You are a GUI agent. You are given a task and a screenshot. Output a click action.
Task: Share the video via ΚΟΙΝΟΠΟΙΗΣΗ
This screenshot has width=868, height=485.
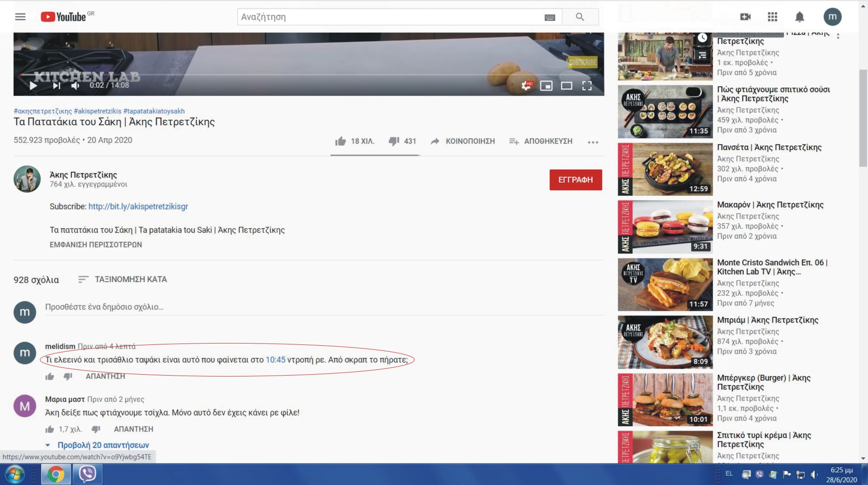tap(462, 141)
